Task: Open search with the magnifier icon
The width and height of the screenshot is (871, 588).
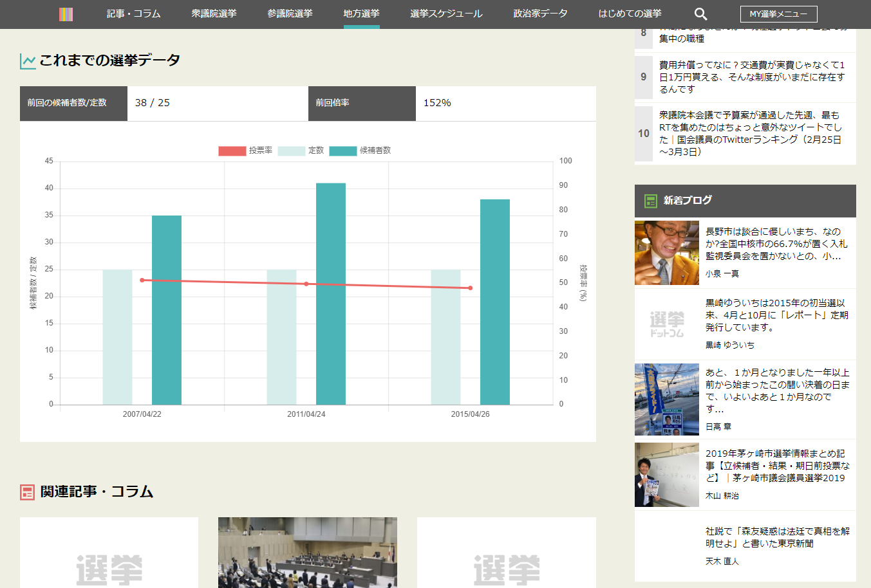Action: coord(700,14)
